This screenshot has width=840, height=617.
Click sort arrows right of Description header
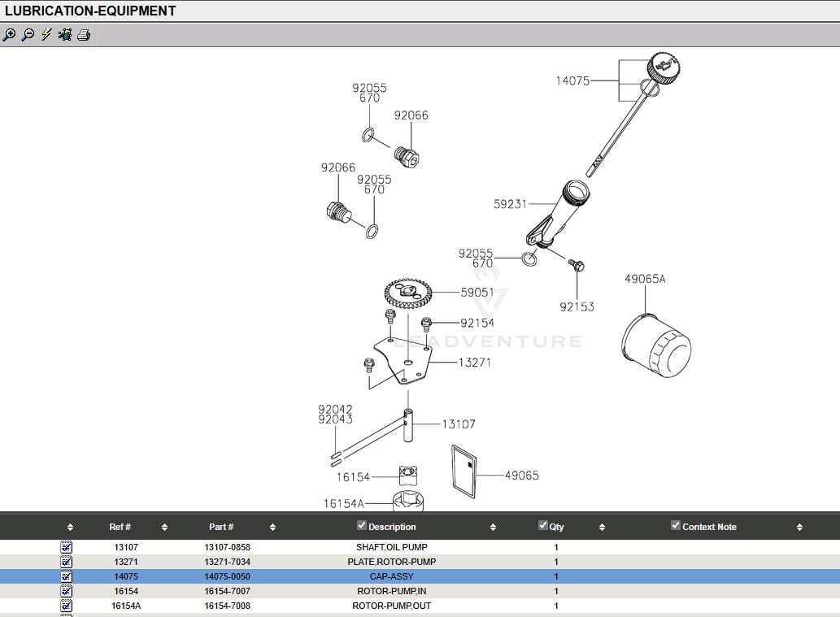493,528
